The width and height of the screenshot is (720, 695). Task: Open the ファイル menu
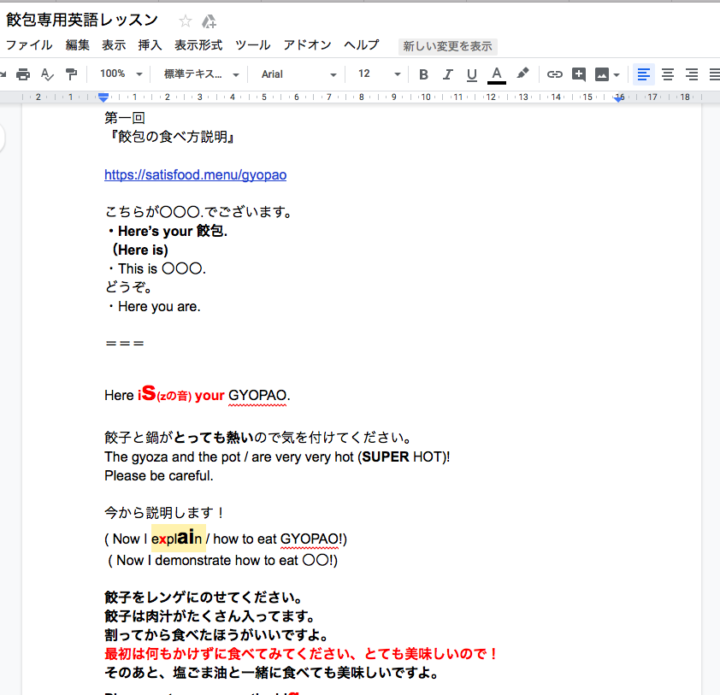coord(29,45)
